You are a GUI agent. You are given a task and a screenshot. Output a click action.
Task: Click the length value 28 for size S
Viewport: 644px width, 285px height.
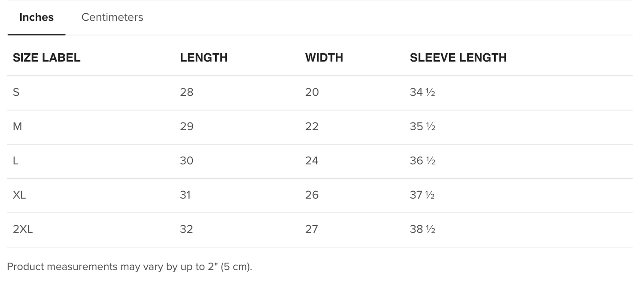pos(187,92)
